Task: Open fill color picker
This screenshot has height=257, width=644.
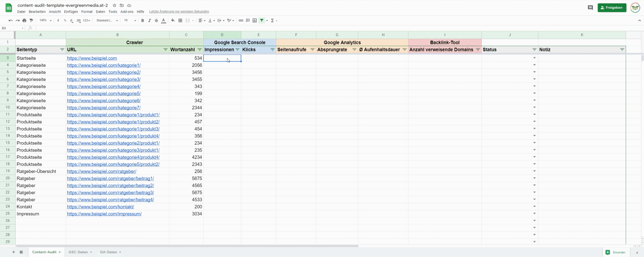Action: click(173, 20)
